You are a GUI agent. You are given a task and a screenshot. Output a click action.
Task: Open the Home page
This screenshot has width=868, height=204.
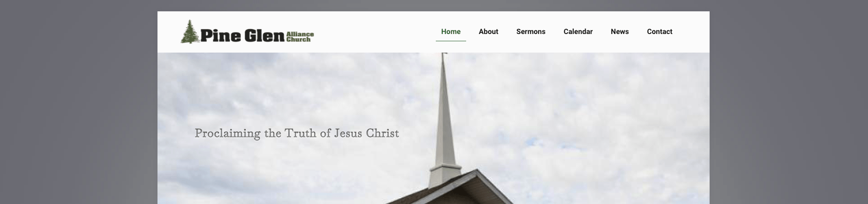451,32
